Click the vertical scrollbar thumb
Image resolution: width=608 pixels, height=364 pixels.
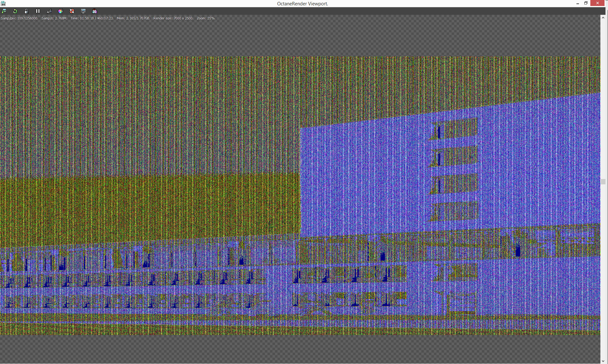(x=603, y=182)
